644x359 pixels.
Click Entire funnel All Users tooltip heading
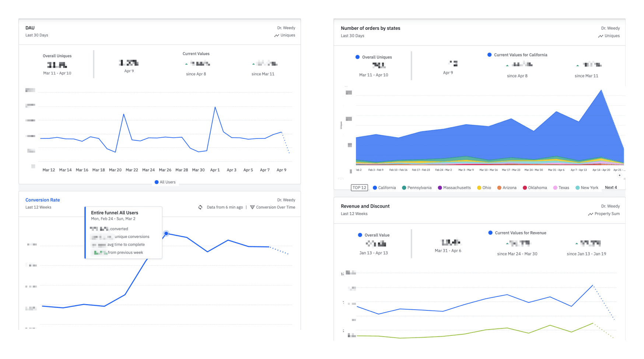coord(115,213)
